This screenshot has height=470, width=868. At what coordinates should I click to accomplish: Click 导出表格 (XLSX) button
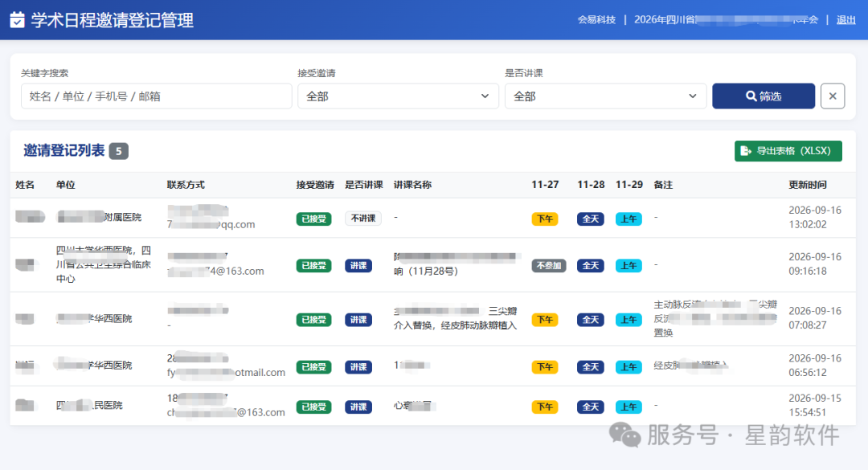point(788,150)
